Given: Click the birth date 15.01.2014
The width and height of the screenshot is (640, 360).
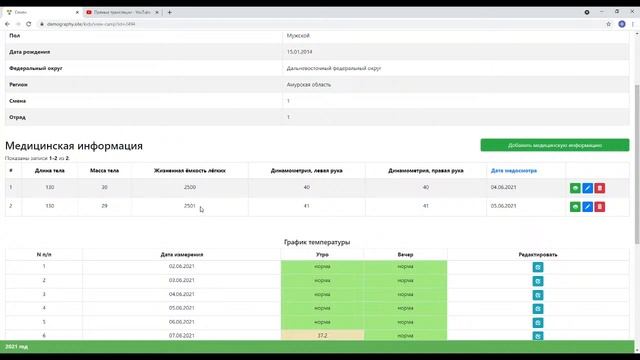Looking at the screenshot, I should (x=299, y=52).
